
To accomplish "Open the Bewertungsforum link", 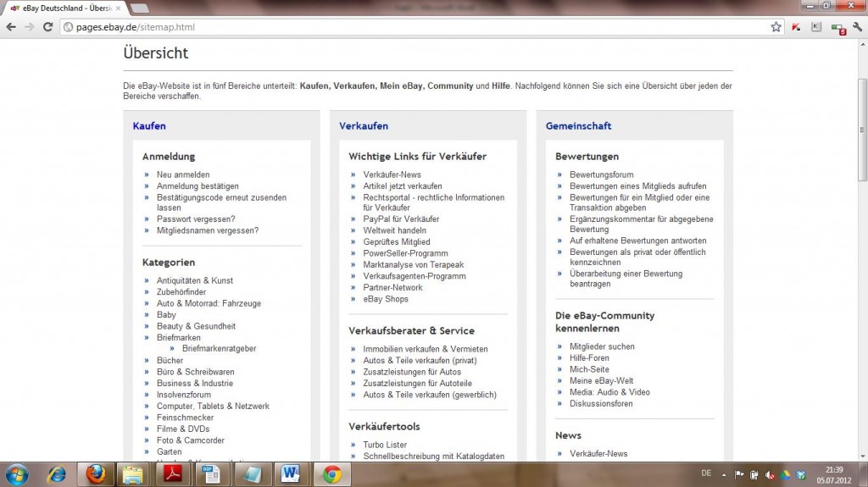I will pyautogui.click(x=602, y=174).
